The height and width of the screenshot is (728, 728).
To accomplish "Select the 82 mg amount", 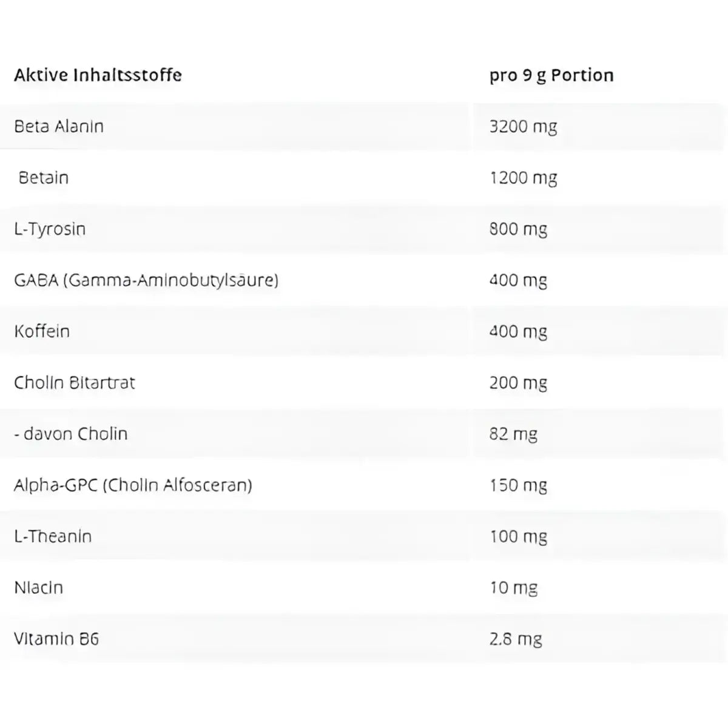I will [x=513, y=434].
